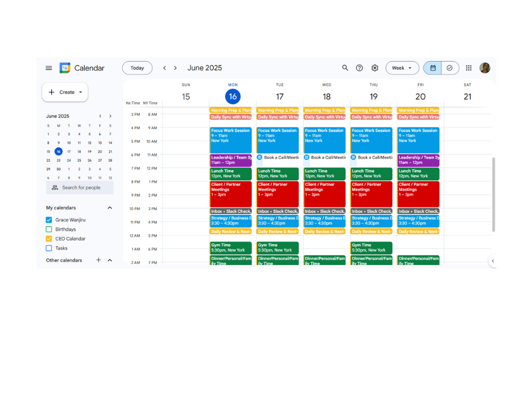
Task: Open the Week view dropdown
Action: coord(402,68)
